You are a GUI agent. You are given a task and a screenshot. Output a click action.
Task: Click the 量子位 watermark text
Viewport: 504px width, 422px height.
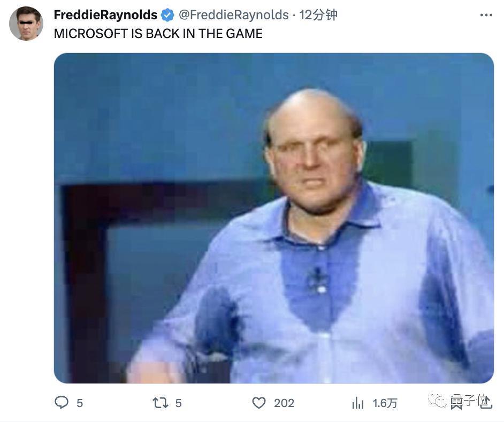[471, 401]
